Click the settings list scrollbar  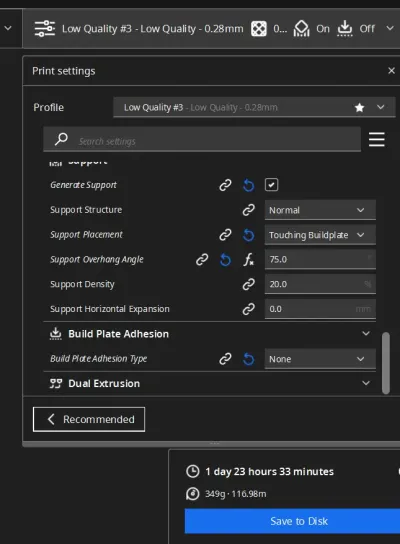386,363
